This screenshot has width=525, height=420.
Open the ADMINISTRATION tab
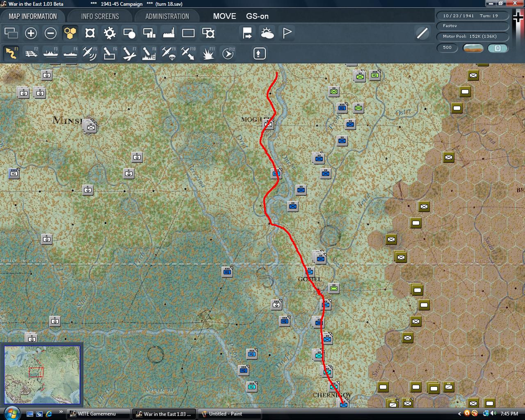(x=167, y=16)
